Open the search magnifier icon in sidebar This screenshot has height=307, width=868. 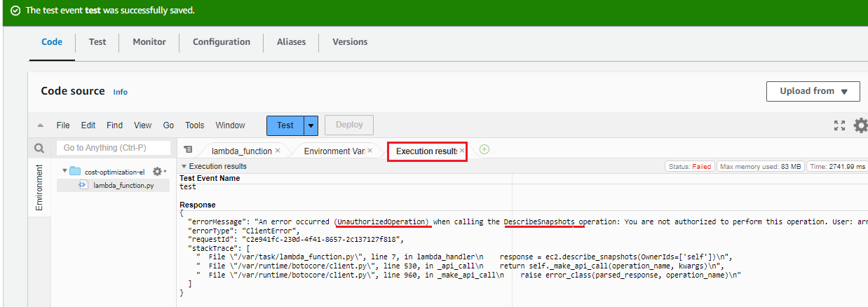coord(39,149)
